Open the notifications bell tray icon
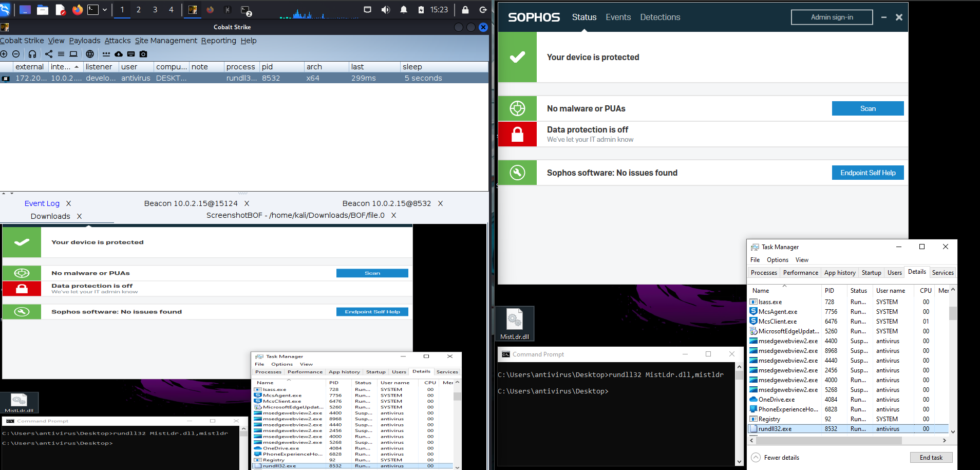The height and width of the screenshot is (470, 980). click(x=404, y=9)
